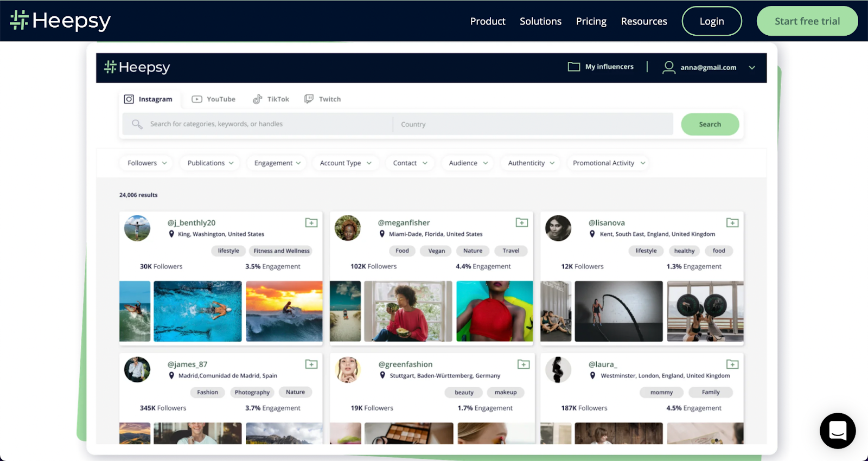The width and height of the screenshot is (868, 461).
Task: Click the location pin for Madrid, Spain
Action: tap(171, 375)
